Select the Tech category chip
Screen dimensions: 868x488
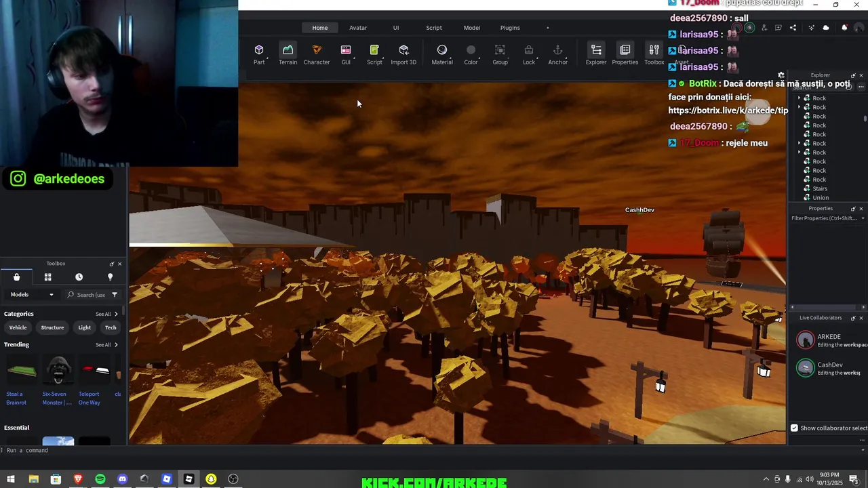111,327
